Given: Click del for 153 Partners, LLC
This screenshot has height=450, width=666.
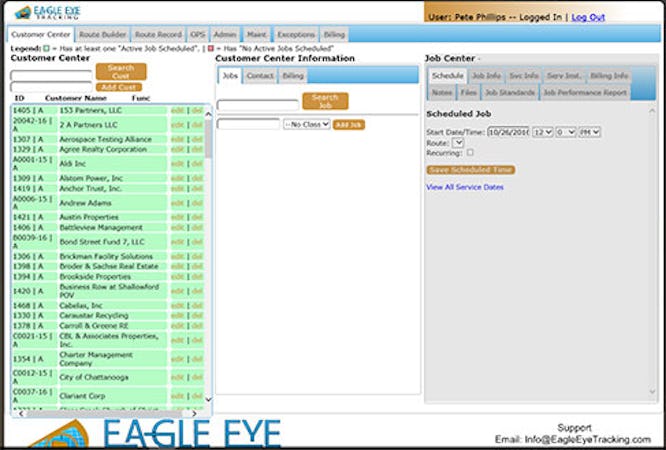Looking at the screenshot, I should [197, 110].
